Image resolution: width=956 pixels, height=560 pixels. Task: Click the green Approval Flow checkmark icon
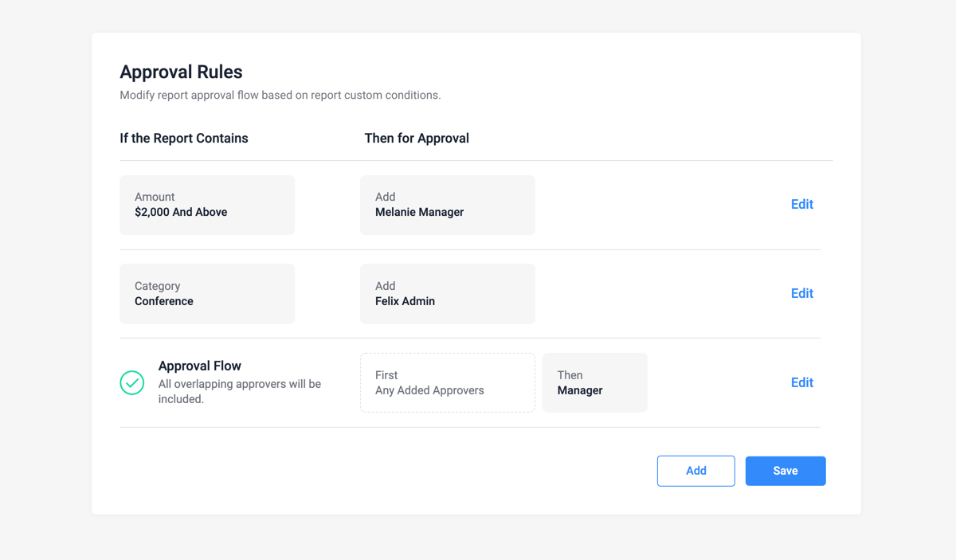[132, 382]
